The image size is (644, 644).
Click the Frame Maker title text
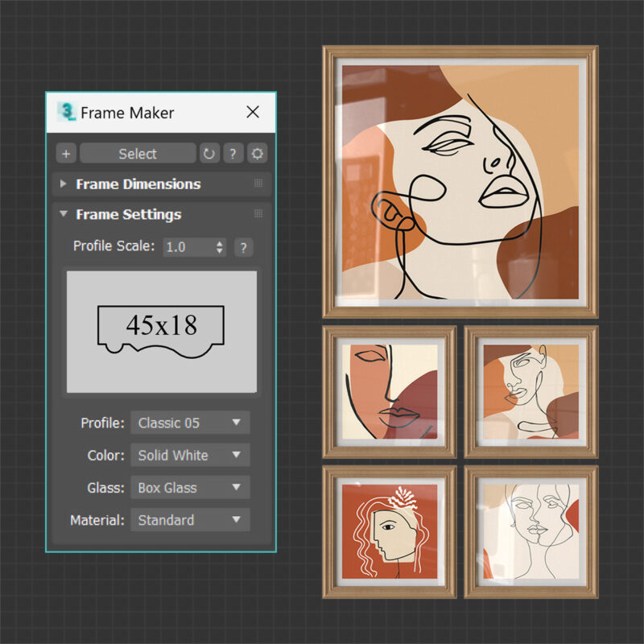129,113
